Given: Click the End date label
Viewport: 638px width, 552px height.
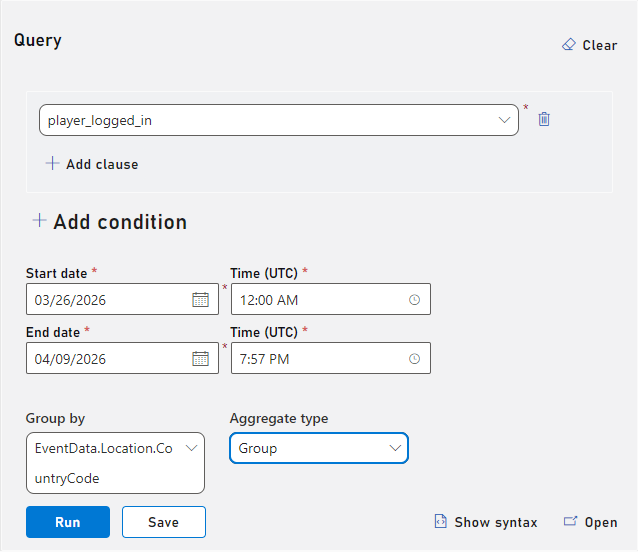Looking at the screenshot, I should 53,332.
